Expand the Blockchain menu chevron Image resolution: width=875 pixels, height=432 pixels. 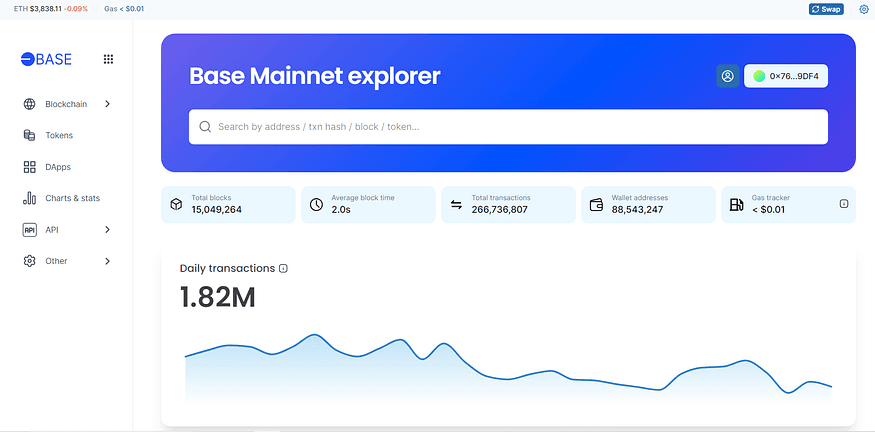tap(108, 104)
